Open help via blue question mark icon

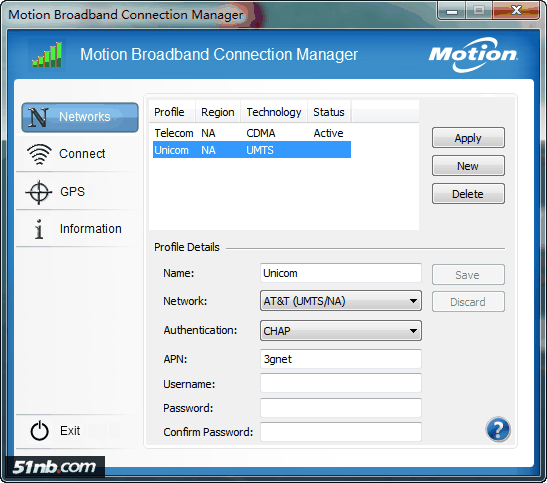498,429
